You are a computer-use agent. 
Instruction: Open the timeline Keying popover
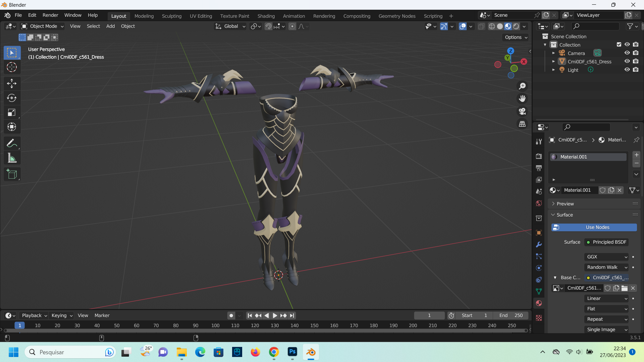point(62,315)
